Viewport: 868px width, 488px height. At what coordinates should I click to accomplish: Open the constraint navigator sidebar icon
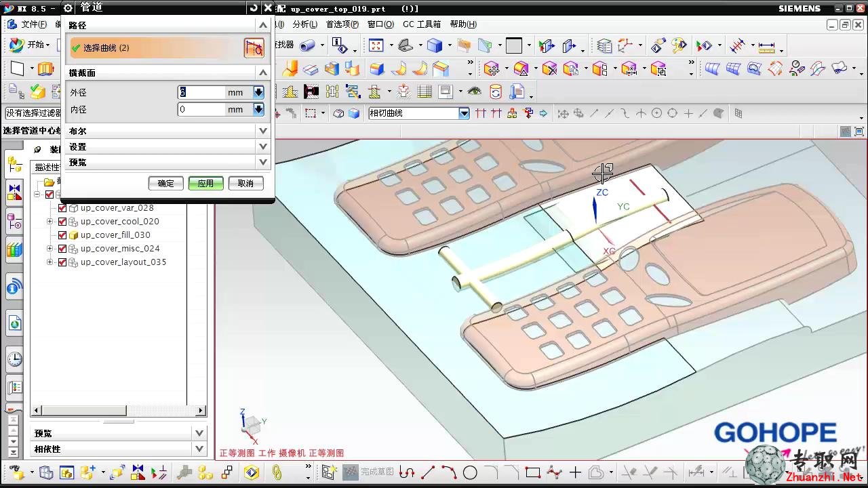(x=14, y=192)
